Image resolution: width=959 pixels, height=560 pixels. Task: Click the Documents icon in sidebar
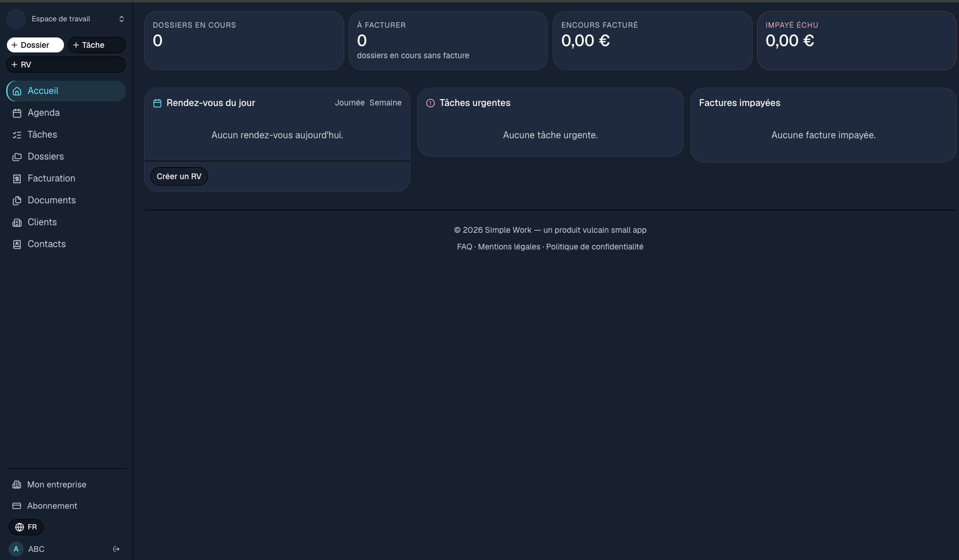coord(17,200)
